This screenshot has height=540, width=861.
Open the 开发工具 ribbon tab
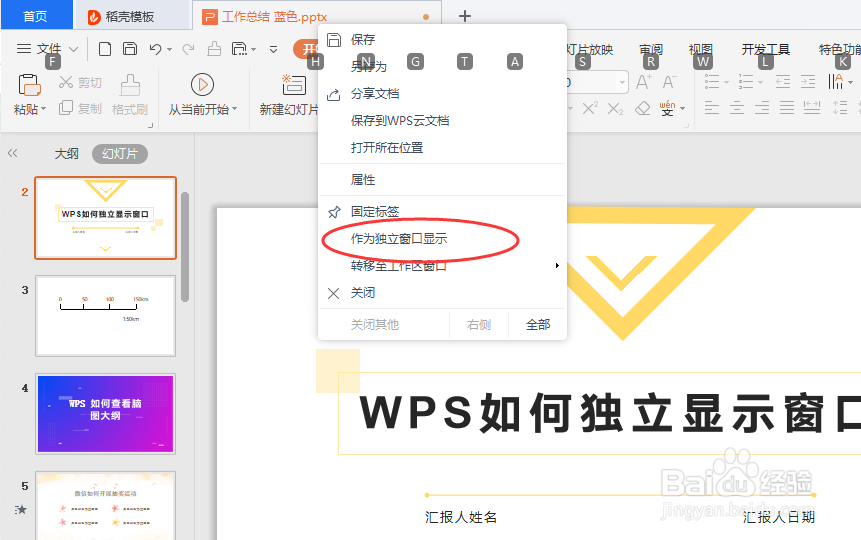tap(765, 49)
